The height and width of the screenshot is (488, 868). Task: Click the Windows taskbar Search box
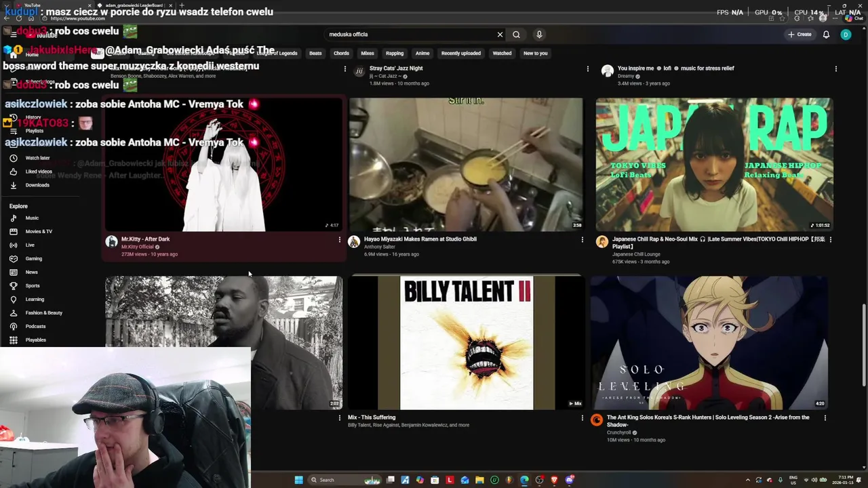[344, 480]
